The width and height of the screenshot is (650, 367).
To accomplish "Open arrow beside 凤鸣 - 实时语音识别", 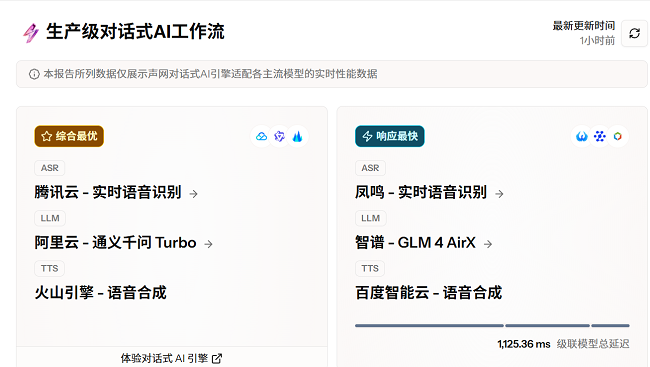I will [500, 194].
